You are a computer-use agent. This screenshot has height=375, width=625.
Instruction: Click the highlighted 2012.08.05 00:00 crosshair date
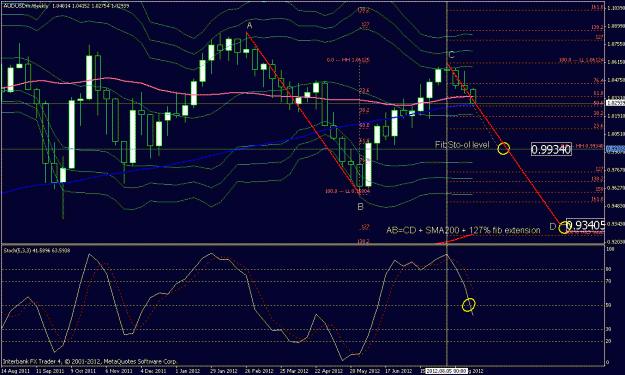[446, 371]
